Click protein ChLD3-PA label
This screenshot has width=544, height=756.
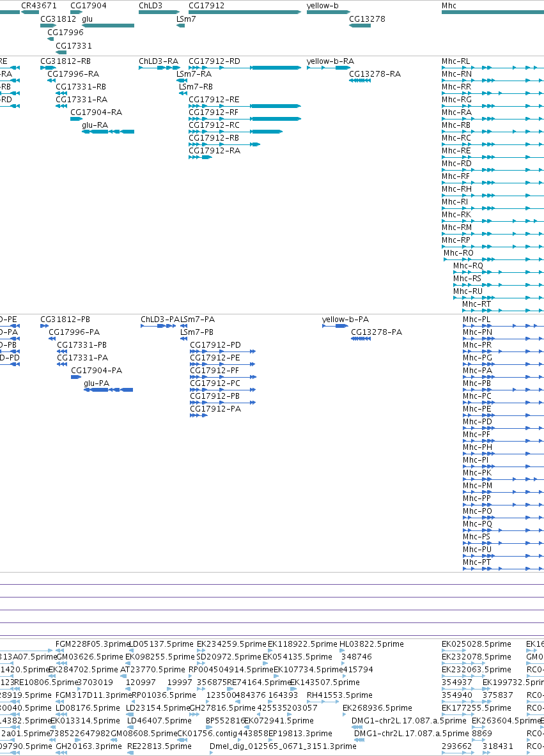click(x=160, y=319)
